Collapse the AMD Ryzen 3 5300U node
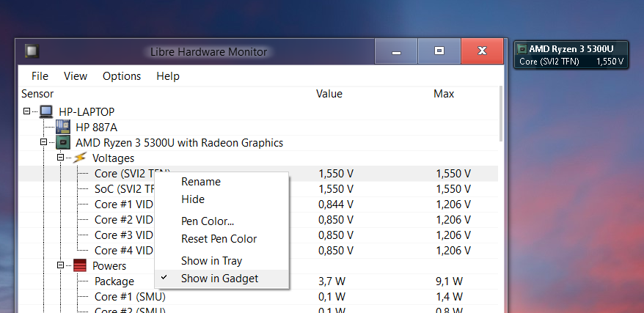 coord(43,142)
